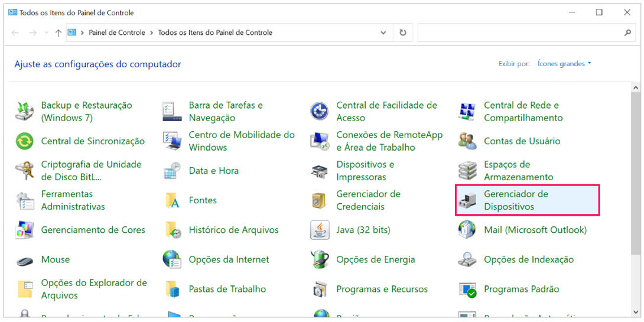The height and width of the screenshot is (322, 644).
Task: Click Gerenciador de Credenciais safe icon
Action: 320,200
